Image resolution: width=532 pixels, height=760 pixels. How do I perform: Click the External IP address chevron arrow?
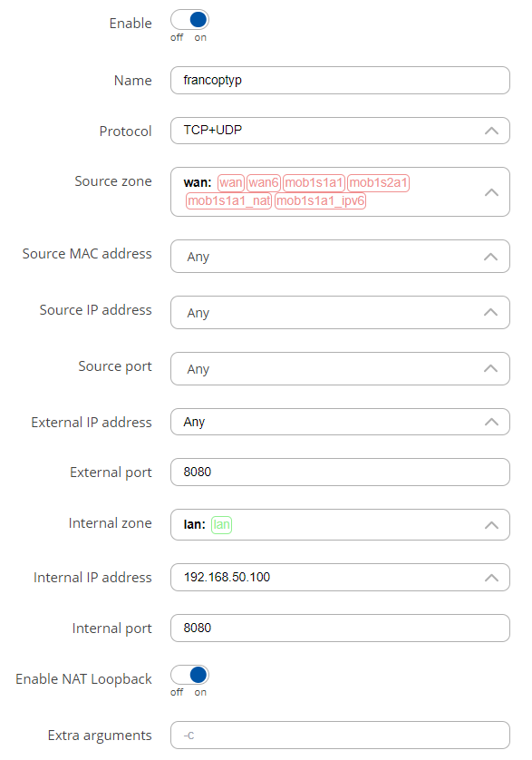point(492,422)
